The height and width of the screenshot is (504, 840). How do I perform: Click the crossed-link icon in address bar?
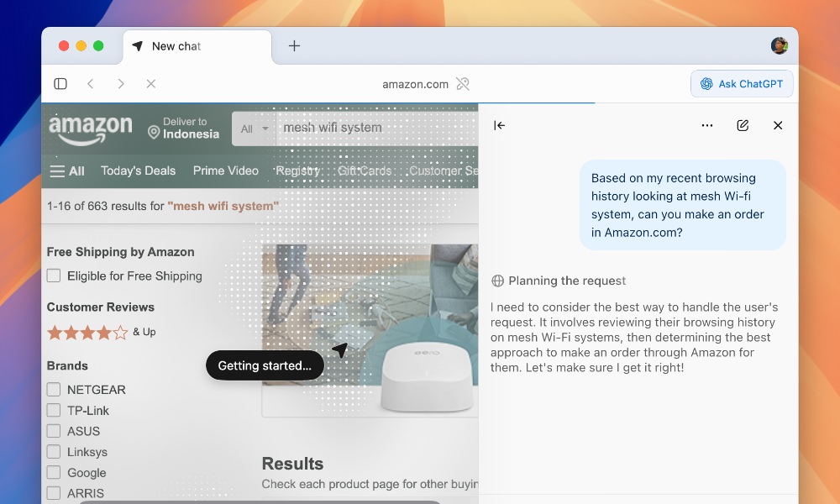pos(463,84)
